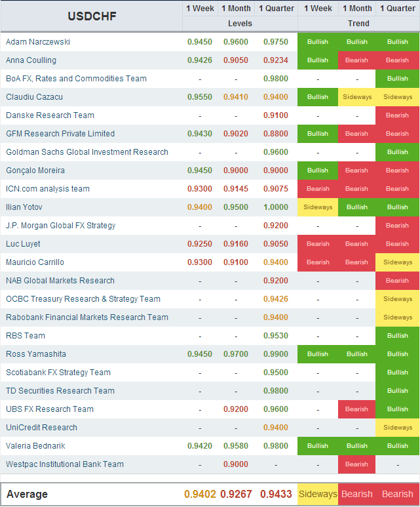This screenshot has height=507, width=420.
Task: Open Adam Narczewski forecast row
Action: [x=210, y=42]
